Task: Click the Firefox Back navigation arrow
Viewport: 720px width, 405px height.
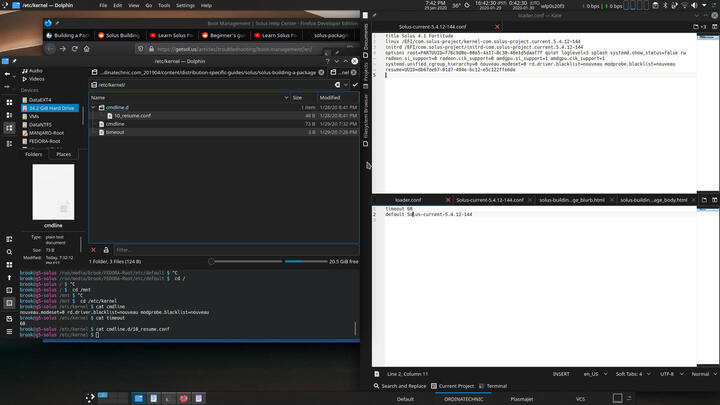Action: [x=51, y=49]
